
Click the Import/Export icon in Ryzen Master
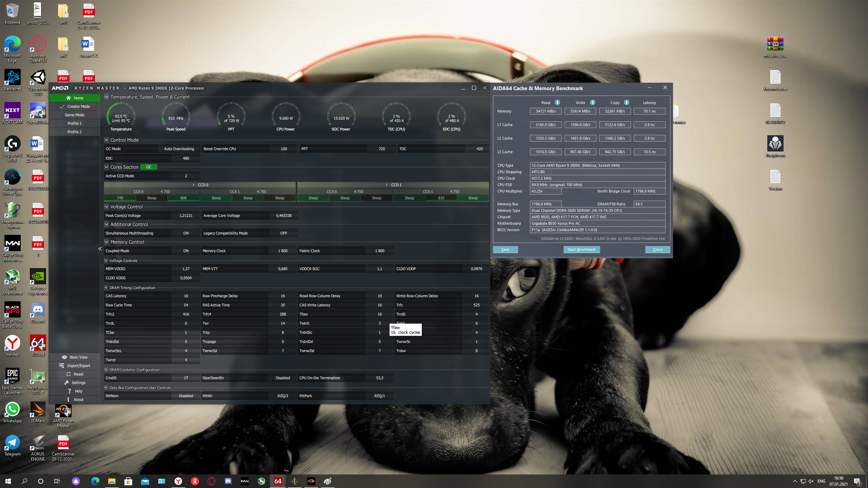[62, 366]
